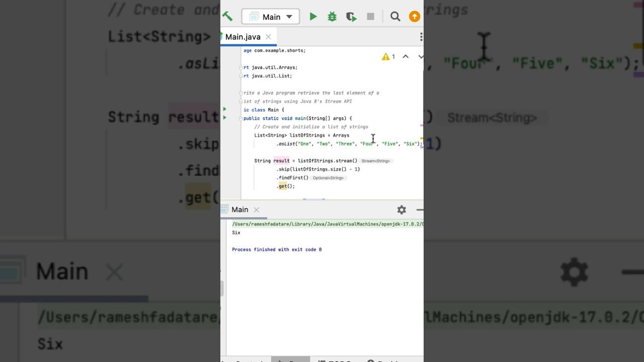Click 'listOfStrings.stream()' call

328,161
